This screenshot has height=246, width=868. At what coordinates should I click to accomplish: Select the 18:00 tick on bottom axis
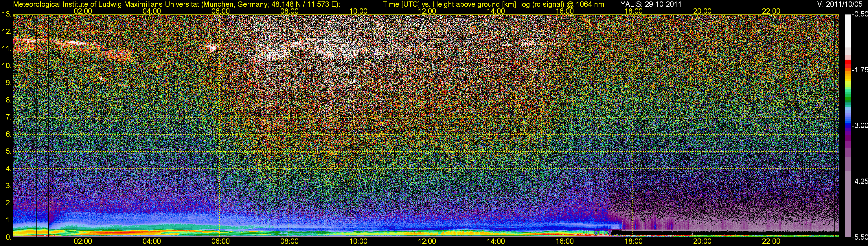(x=633, y=241)
